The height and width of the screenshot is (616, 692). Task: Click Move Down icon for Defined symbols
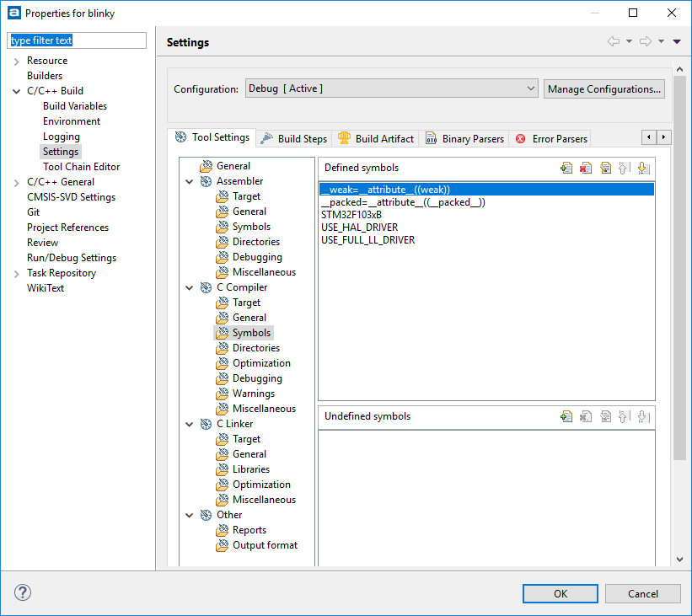pyautogui.click(x=643, y=168)
